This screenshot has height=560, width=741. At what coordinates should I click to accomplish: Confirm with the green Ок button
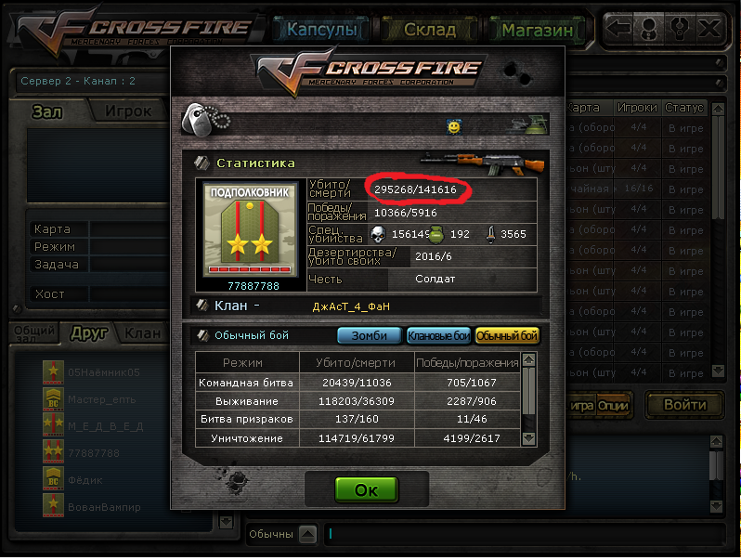pos(367,489)
